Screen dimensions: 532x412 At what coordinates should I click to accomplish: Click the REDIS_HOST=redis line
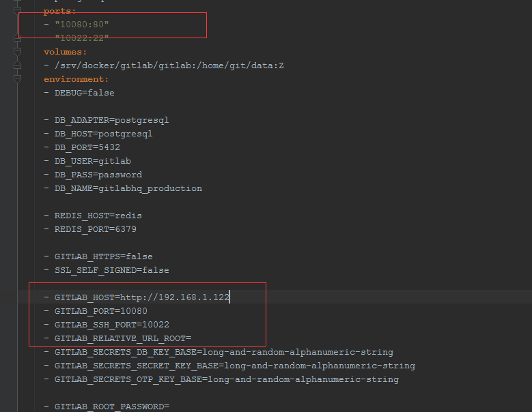point(93,216)
